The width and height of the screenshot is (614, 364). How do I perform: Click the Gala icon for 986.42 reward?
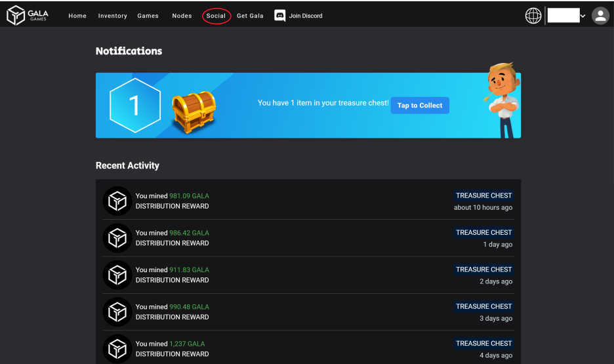pyautogui.click(x=117, y=238)
